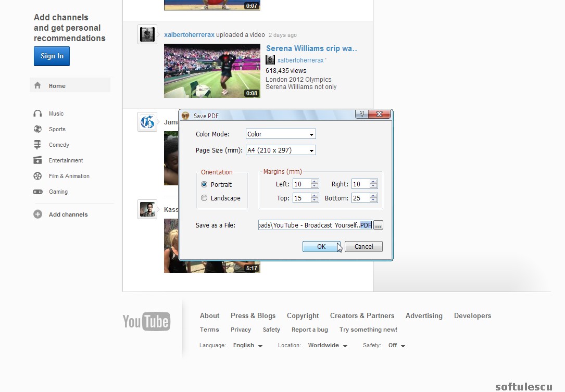Screen dimensions: 565x392
Task: Open the Sports category
Action: coord(57,129)
